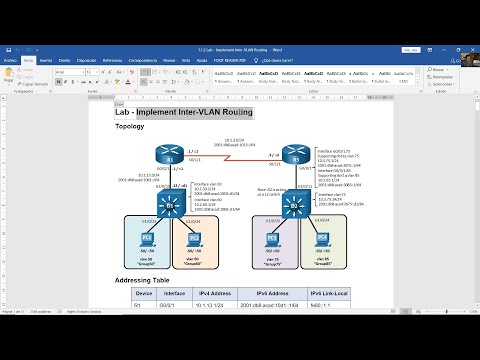
Task: Redo action using quick access toolbar
Action: click(x=28, y=50)
